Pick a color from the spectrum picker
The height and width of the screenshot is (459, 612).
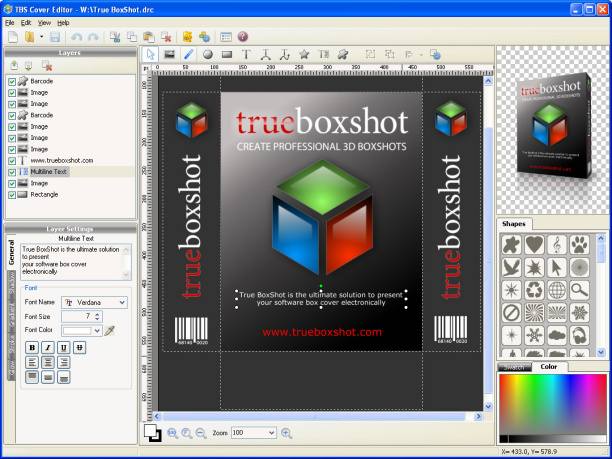(x=553, y=404)
